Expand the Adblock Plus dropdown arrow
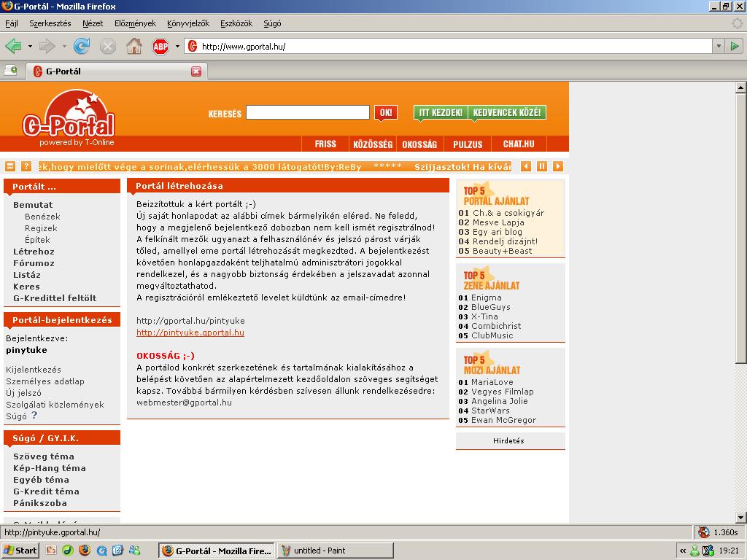747x560 pixels. click(x=177, y=47)
